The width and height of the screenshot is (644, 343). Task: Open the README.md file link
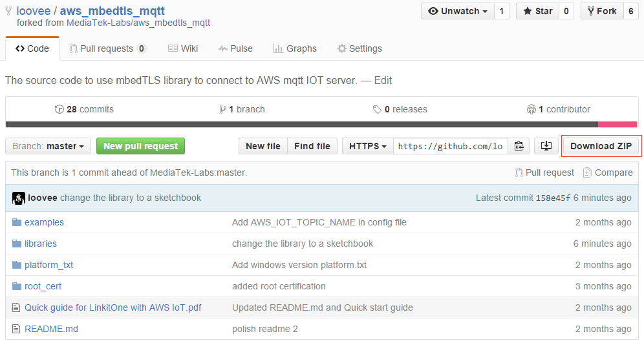click(51, 329)
